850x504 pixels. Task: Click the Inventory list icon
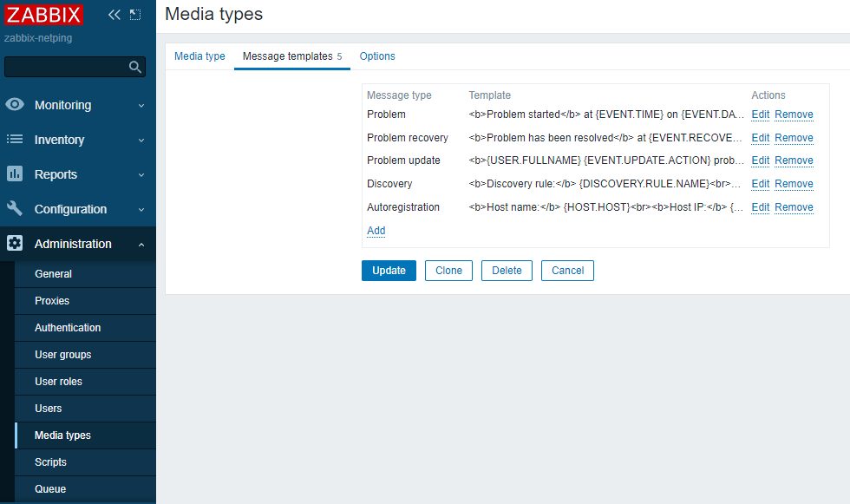(15, 140)
